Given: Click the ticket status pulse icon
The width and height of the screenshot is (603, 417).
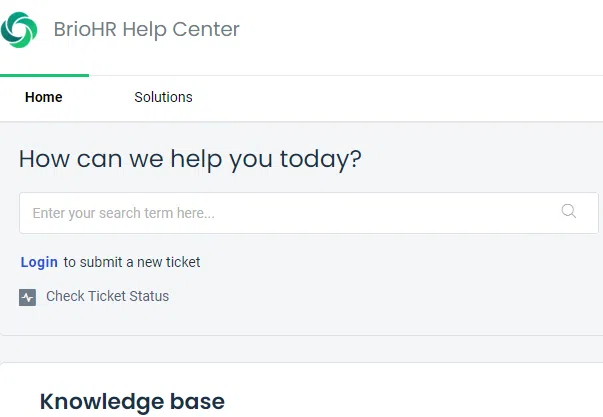Looking at the screenshot, I should tap(27, 297).
